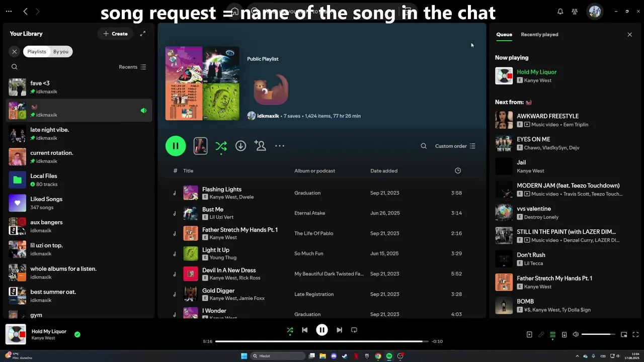Skip to next track
This screenshot has width=644, height=362.
pyautogui.click(x=339, y=330)
